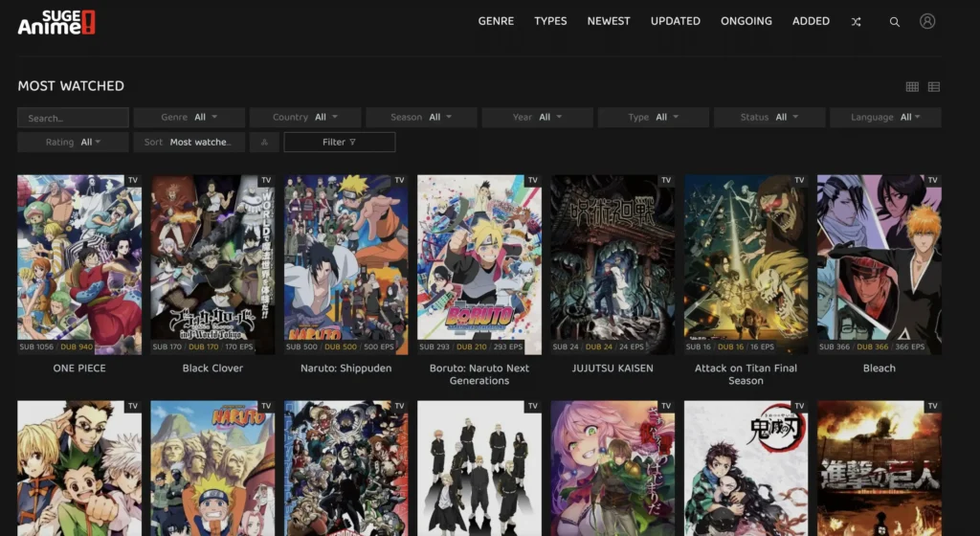Click the DUB 210 label on Boruto
980x536 pixels.
coord(472,346)
